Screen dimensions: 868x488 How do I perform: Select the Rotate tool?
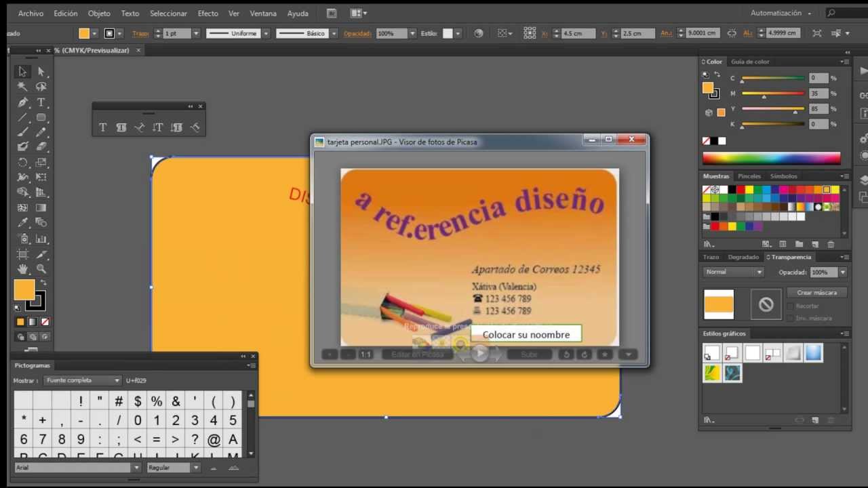click(x=22, y=163)
